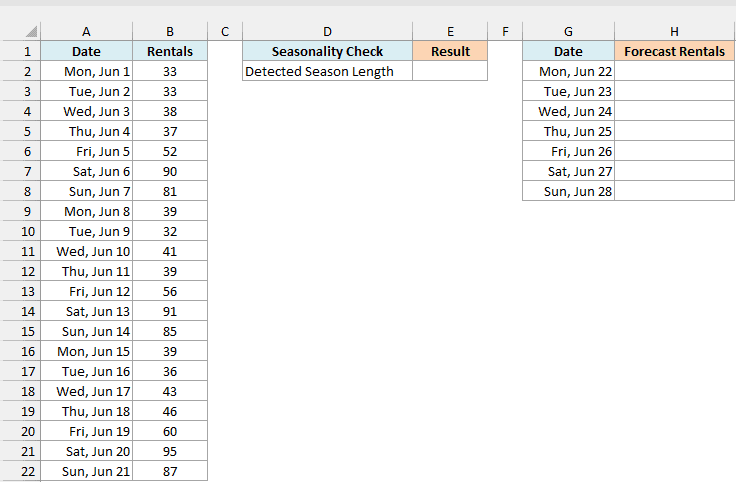This screenshot has width=736, height=482.
Task: Select cell Mon, Jun 15
Action: pyautogui.click(x=86, y=351)
